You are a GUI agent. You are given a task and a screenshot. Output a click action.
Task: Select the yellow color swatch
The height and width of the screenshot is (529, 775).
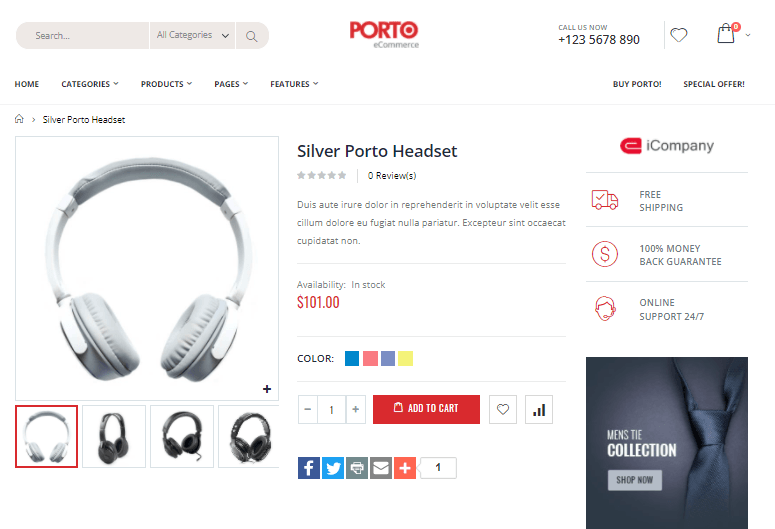tap(405, 358)
